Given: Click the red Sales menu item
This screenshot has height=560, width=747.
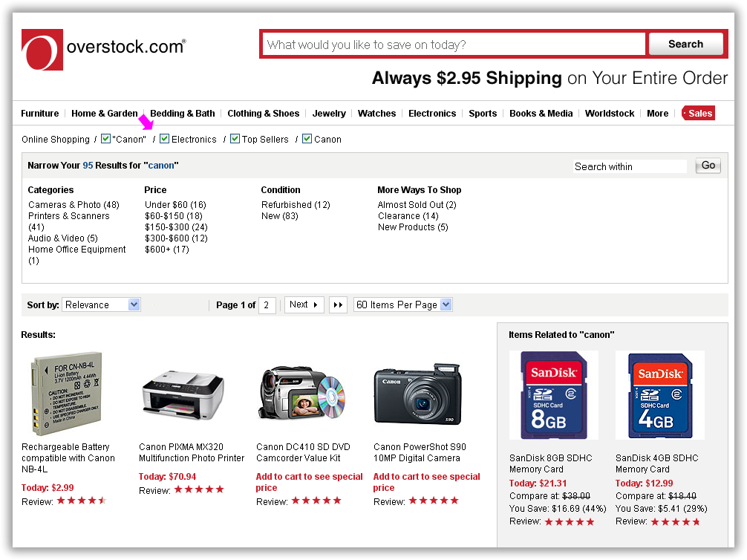Looking at the screenshot, I should coord(697,113).
